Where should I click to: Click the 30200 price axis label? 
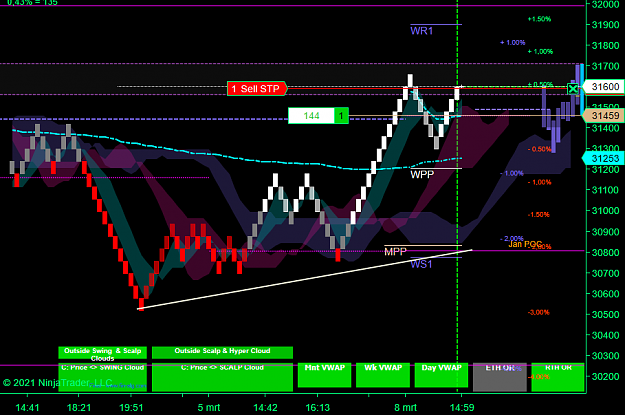[x=605, y=376]
